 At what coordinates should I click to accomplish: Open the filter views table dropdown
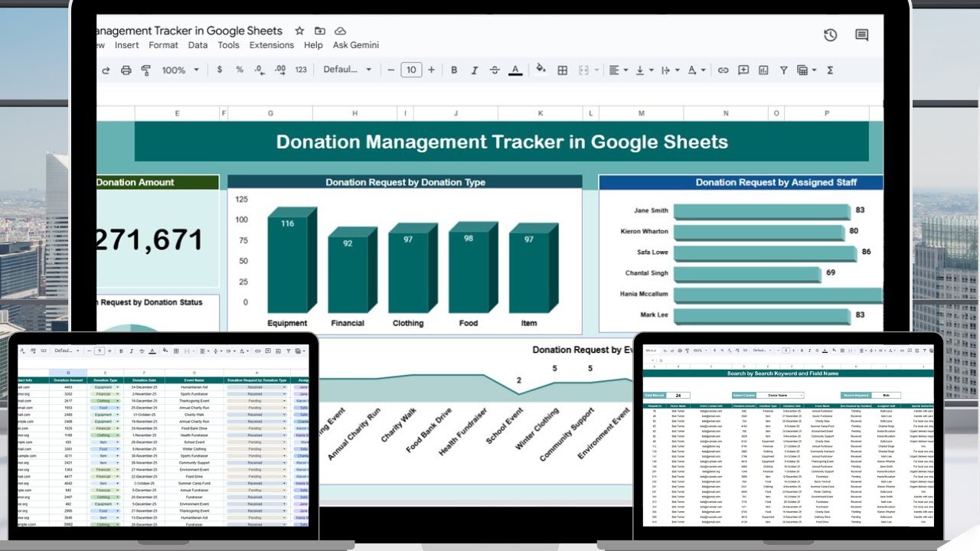(805, 70)
